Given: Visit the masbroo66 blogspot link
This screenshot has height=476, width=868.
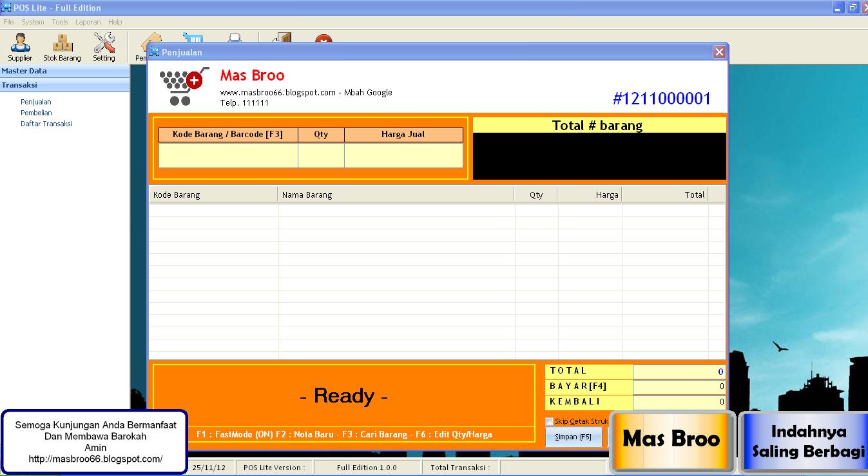Looking at the screenshot, I should point(95,459).
